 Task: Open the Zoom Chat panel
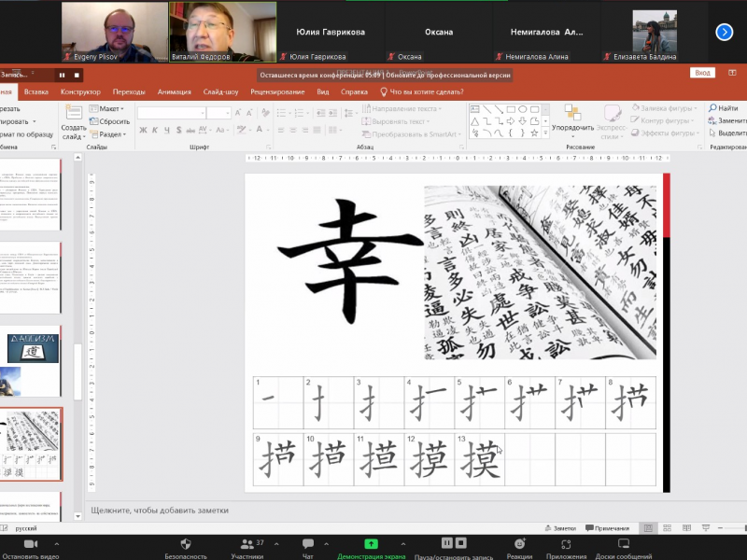pos(307,543)
